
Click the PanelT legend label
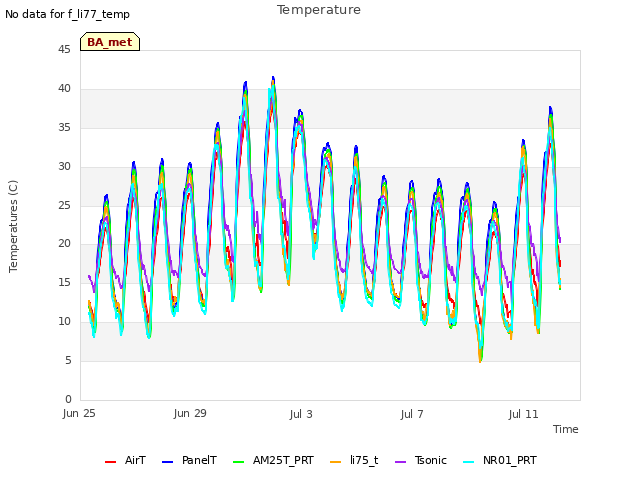click(199, 460)
